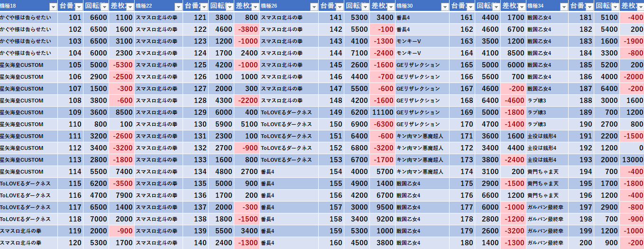This screenshot has width=644, height=249.
Task: Open filter dropdown of 台番 column listing 161
Action: (x=469, y=6)
